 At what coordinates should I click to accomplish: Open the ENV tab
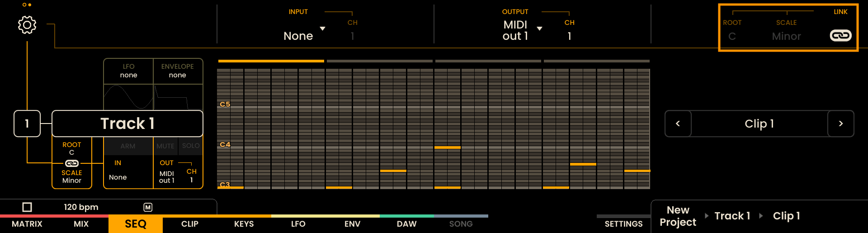coord(353,224)
